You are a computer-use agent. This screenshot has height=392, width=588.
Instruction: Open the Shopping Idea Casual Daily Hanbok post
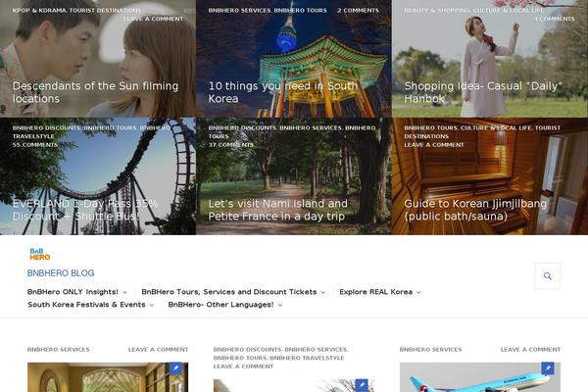pyautogui.click(x=483, y=92)
